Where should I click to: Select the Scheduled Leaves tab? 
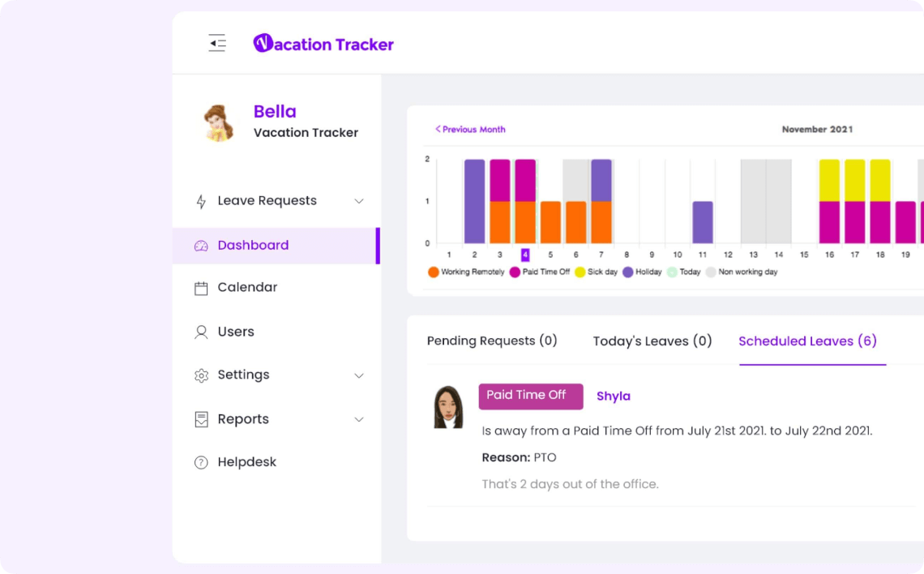click(807, 341)
